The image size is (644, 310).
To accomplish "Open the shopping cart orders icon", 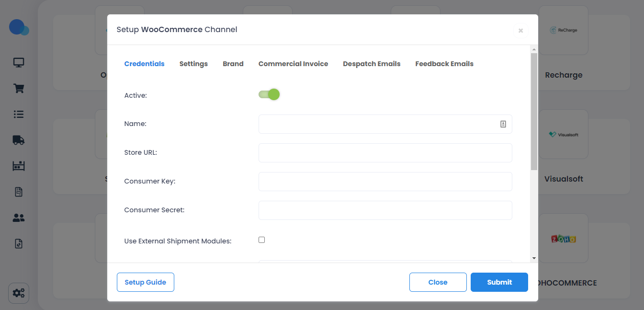I will pos(19,89).
